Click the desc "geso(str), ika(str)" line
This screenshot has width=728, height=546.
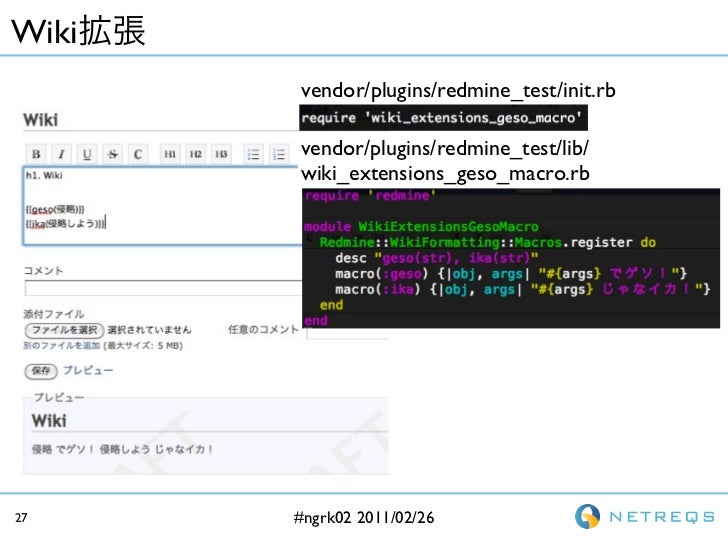[436, 258]
